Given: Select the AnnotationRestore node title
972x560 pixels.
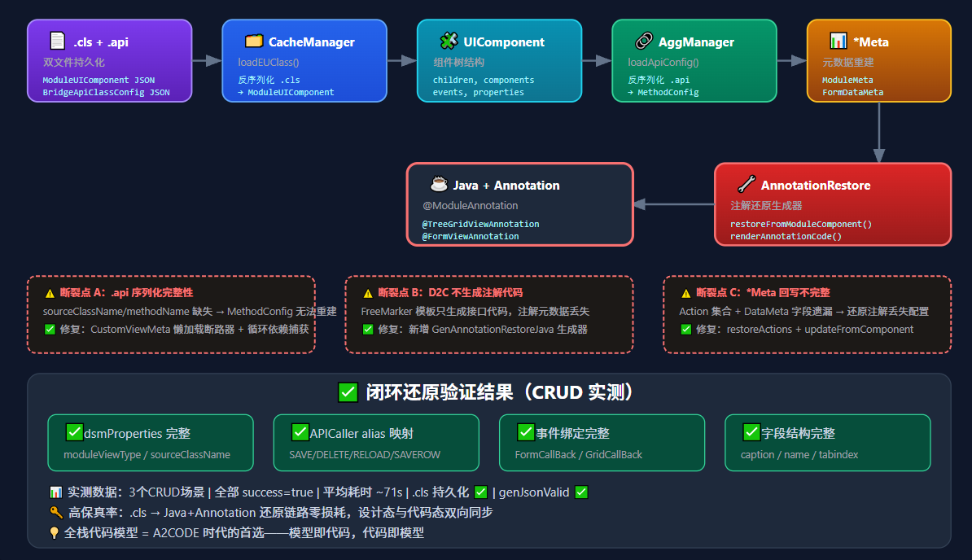Looking at the screenshot, I should pyautogui.click(x=816, y=186).
